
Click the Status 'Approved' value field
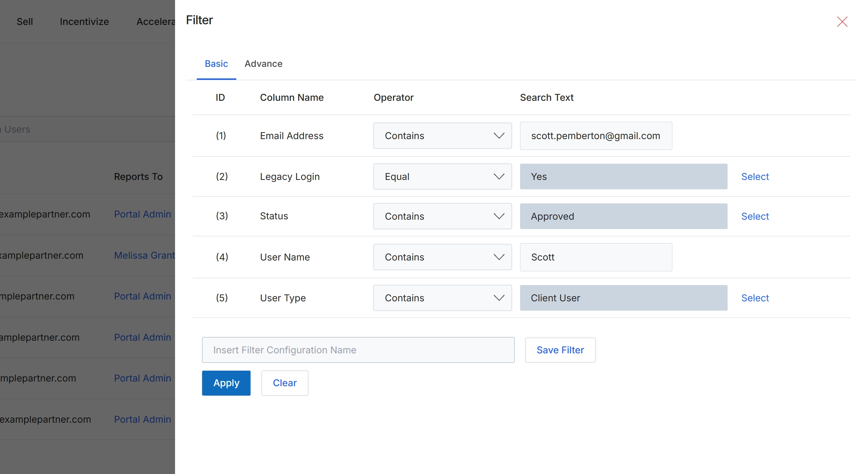[x=624, y=216]
